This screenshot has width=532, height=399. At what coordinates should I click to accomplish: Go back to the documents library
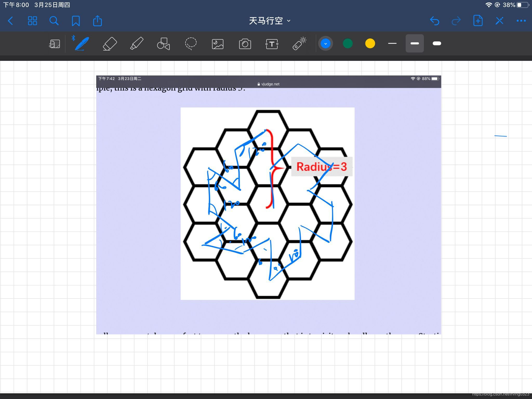[10, 21]
